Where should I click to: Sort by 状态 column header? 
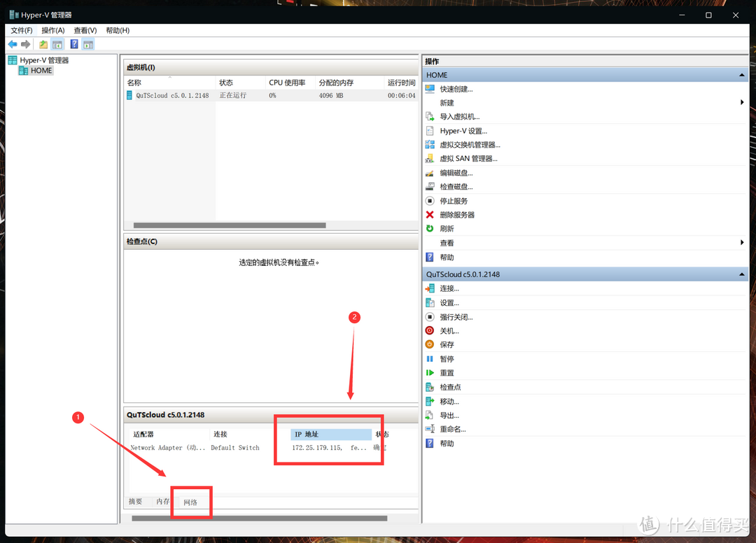240,83
